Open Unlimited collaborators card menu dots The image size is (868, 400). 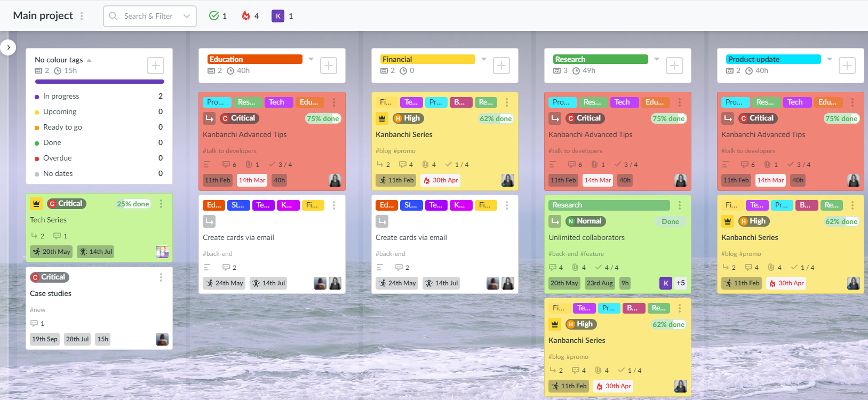pyautogui.click(x=680, y=205)
